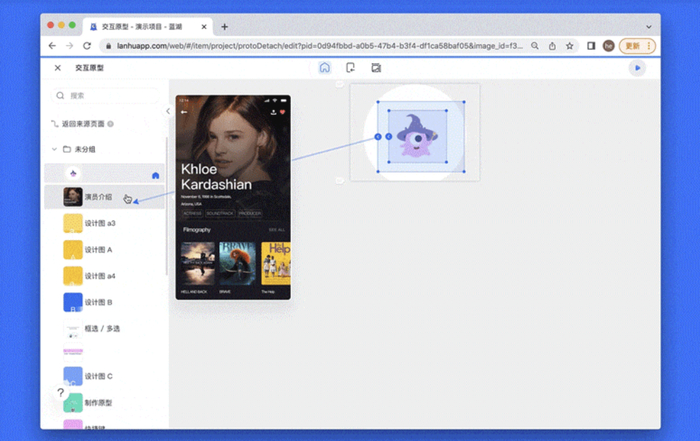Click the blue home marker on selected page
Viewport: 700px width, 441px height.
[x=155, y=175]
